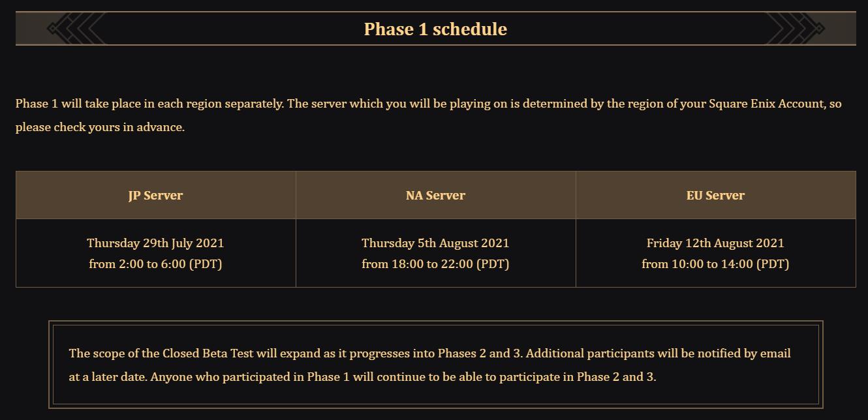Select the EU Server column header

click(x=715, y=195)
